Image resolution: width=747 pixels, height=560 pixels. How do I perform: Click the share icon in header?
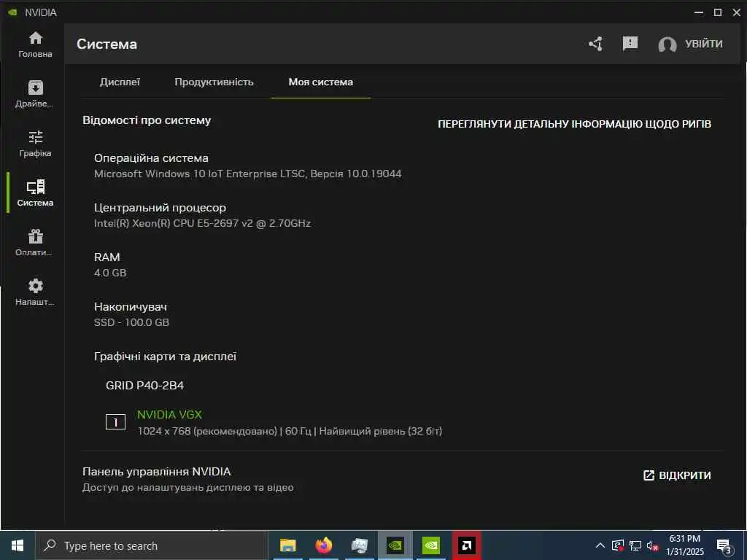[x=595, y=44]
